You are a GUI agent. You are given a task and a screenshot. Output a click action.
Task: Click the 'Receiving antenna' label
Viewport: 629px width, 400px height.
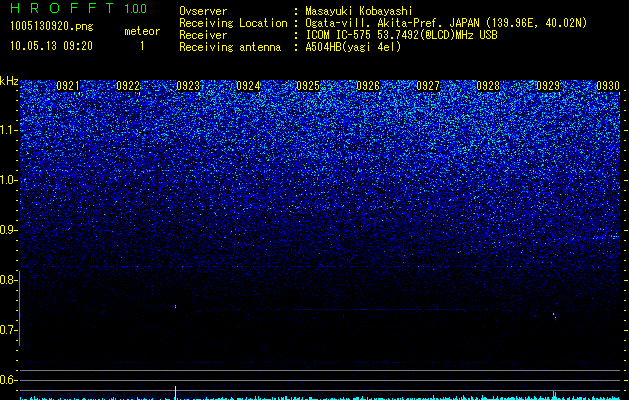[x=230, y=47]
